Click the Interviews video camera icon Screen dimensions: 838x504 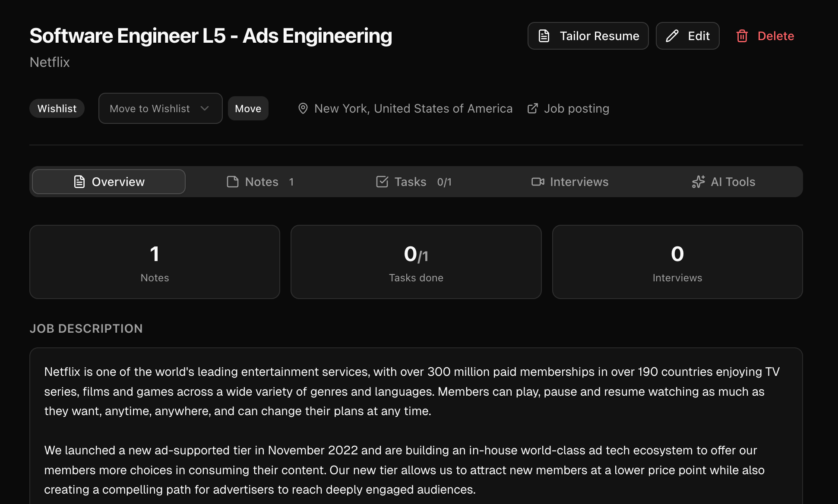coord(538,182)
